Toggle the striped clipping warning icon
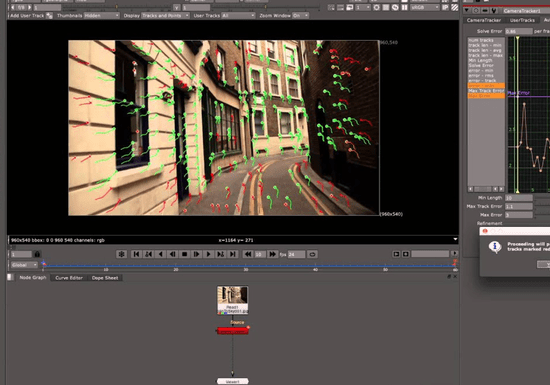This screenshot has height=385, width=550. [455, 7]
